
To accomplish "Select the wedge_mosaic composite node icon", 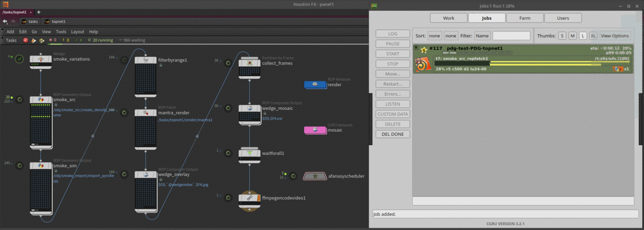I will [250, 108].
